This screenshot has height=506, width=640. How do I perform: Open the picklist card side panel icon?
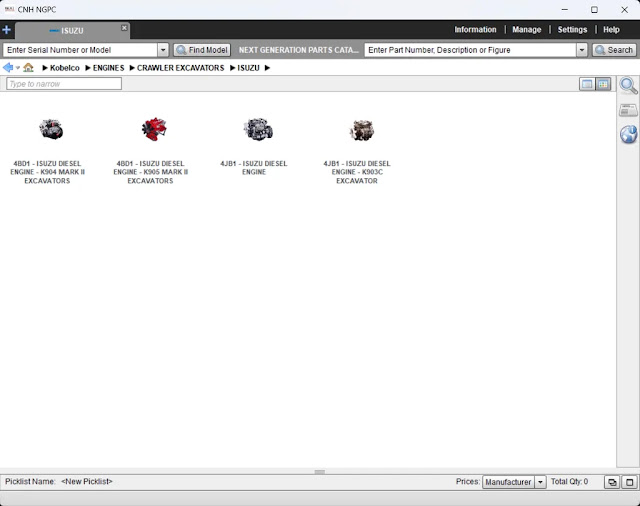pos(628,110)
